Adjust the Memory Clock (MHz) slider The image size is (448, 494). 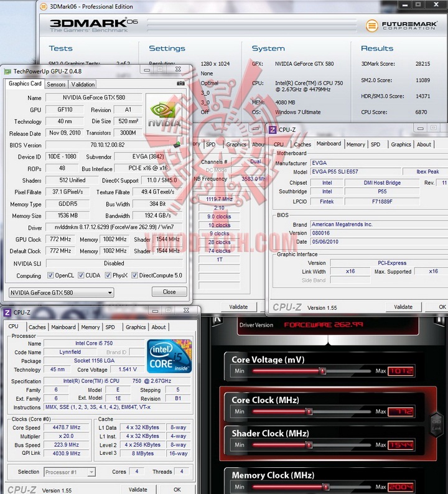[x=325, y=487]
